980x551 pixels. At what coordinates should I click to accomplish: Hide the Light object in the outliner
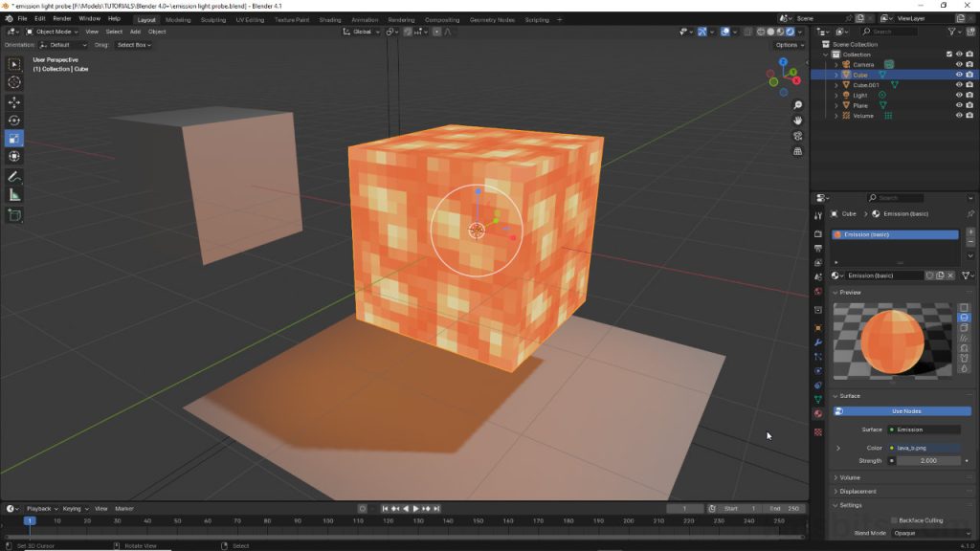tap(960, 95)
